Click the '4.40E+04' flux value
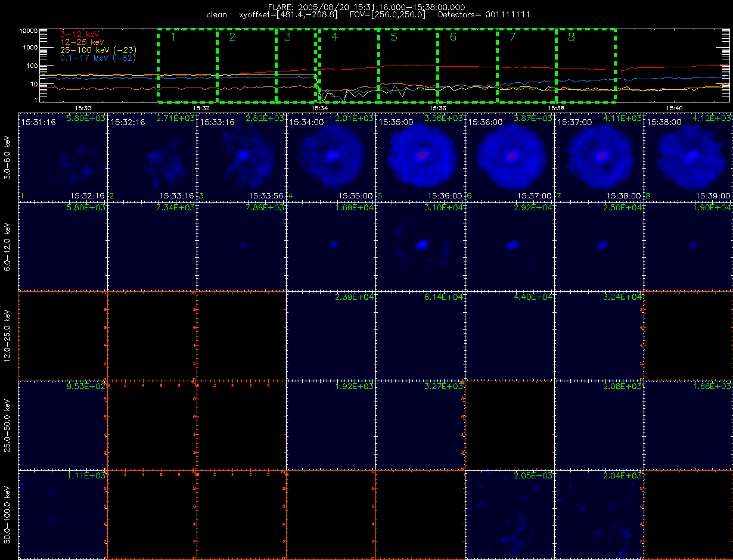Screen dimensions: 733x560 533,297
